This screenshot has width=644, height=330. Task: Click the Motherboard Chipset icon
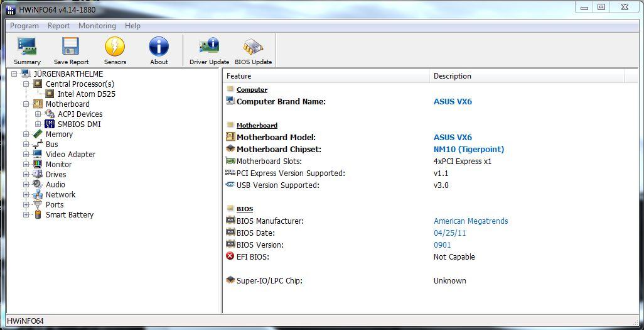point(230,149)
